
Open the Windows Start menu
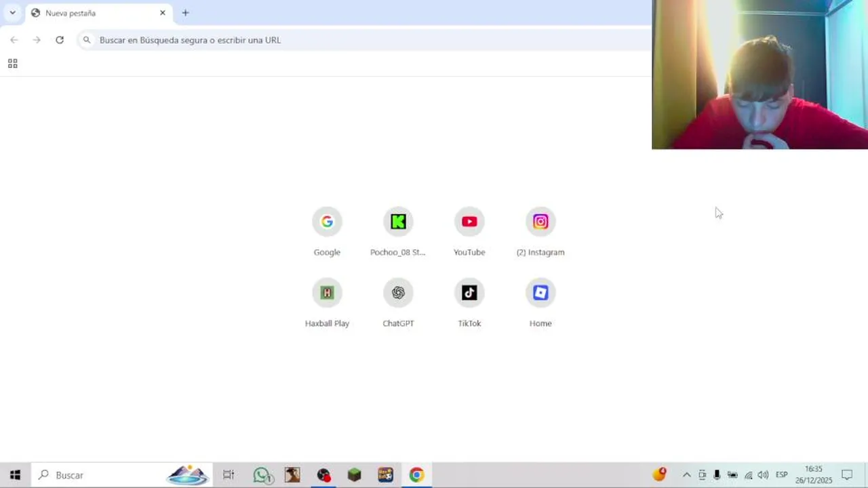click(15, 475)
